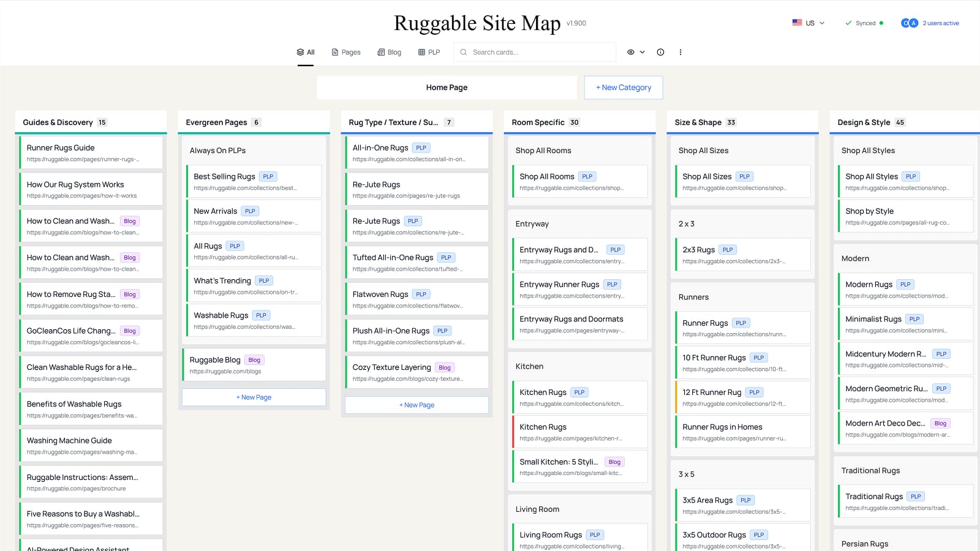980x551 pixels.
Task: Open the What's Trending card
Action: [x=254, y=285]
